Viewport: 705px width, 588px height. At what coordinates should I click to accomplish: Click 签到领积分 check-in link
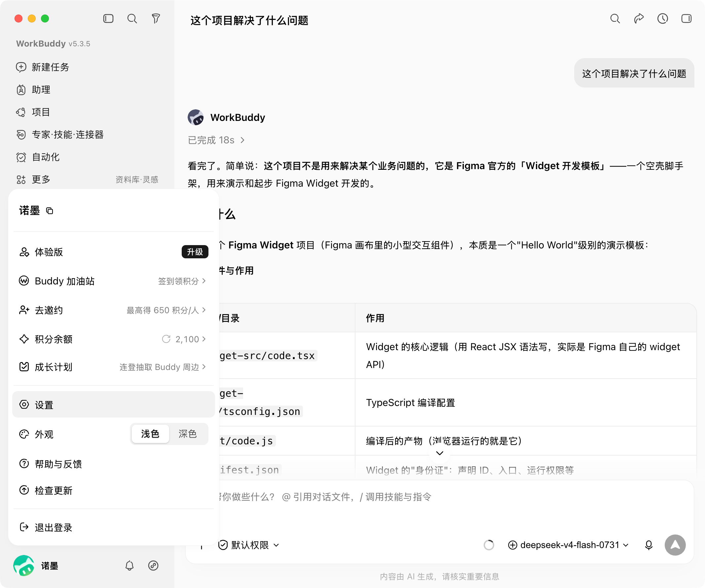pyautogui.click(x=182, y=281)
